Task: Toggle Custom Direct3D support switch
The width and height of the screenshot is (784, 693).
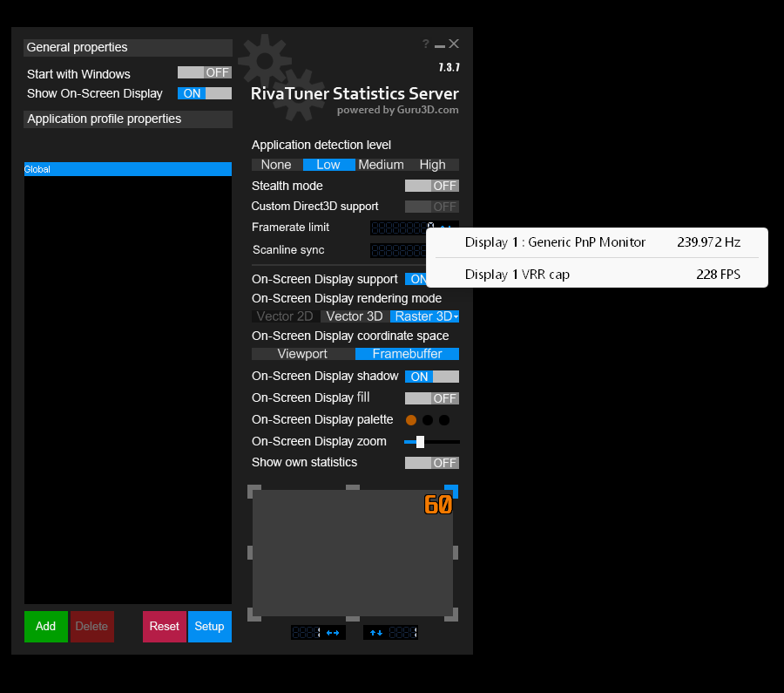Action: click(432, 206)
